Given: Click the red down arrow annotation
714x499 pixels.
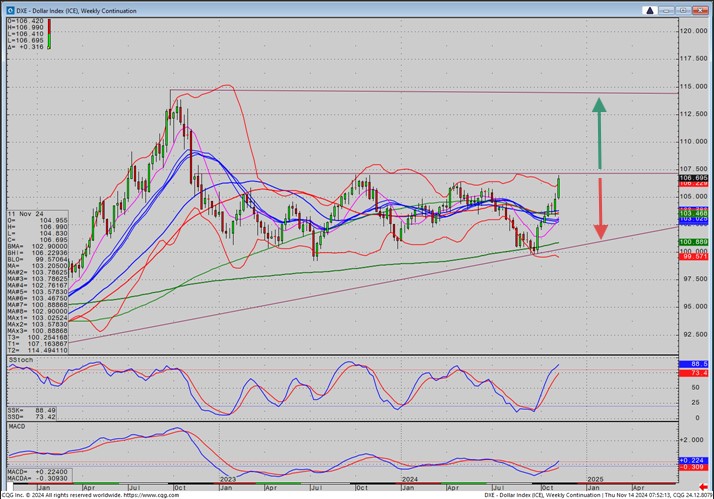Looking at the screenshot, I should (x=599, y=208).
